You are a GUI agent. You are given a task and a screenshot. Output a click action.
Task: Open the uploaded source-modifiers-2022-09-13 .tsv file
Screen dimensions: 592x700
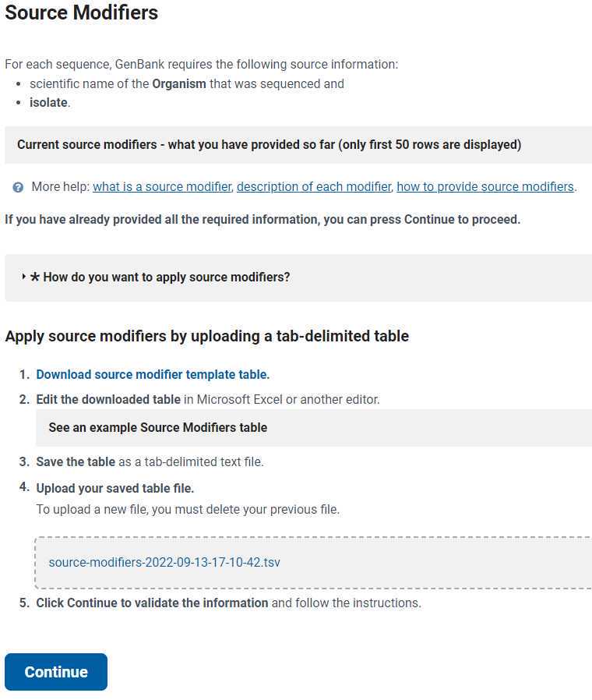(x=164, y=562)
